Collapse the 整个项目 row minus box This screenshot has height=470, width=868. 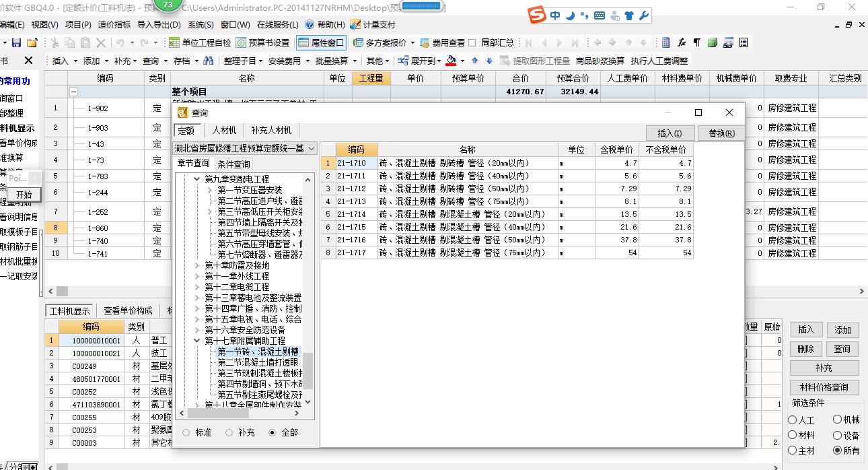(74, 92)
